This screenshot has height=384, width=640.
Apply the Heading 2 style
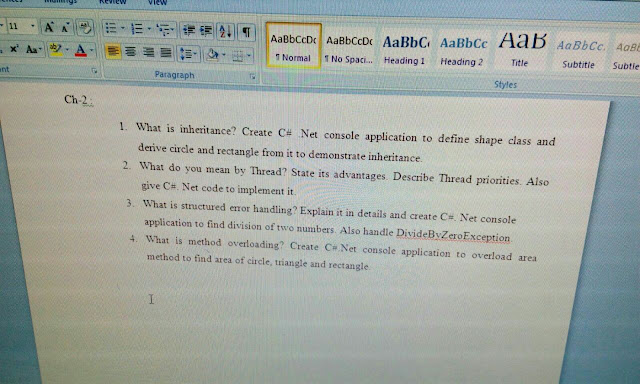click(462, 50)
